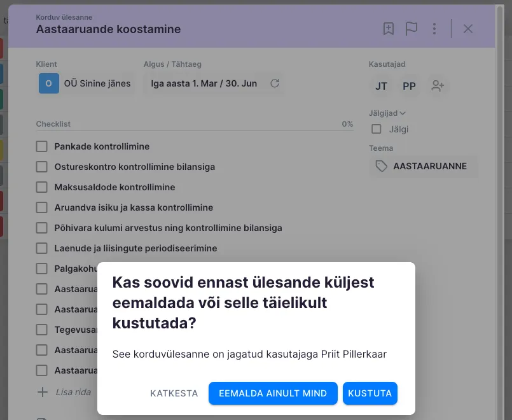Click the KUSTUTA delete button
512x420 pixels.
(370, 393)
